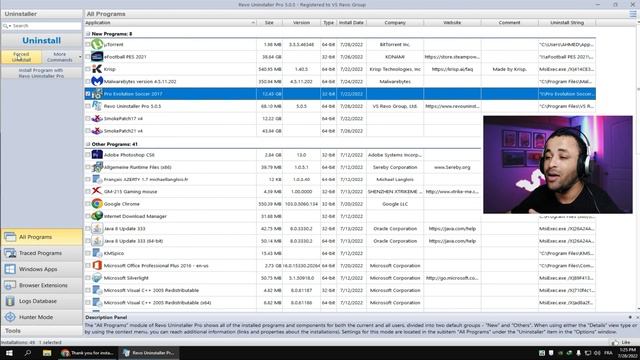The width and height of the screenshot is (640, 360).
Task: Click the Krisp program icon
Action: (x=97, y=69)
